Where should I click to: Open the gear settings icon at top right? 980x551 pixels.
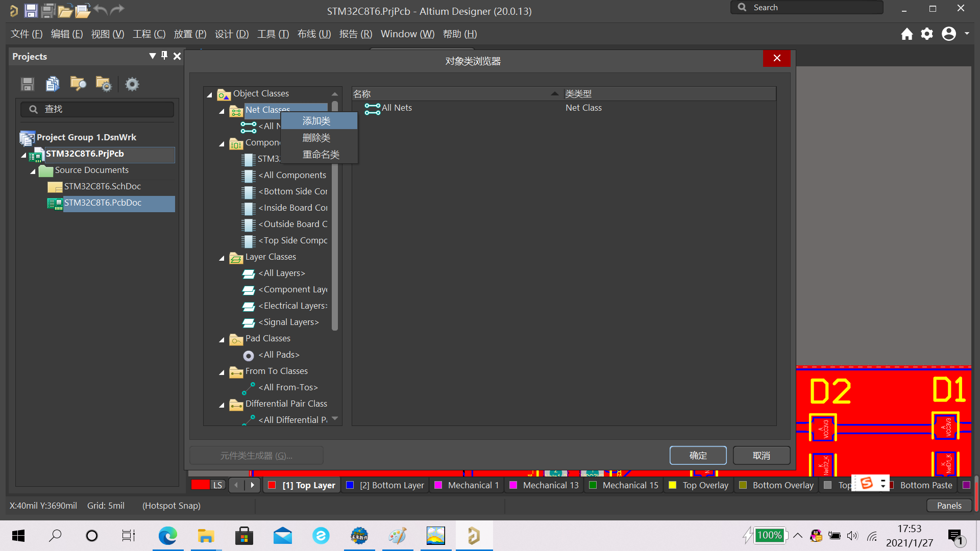[927, 34]
